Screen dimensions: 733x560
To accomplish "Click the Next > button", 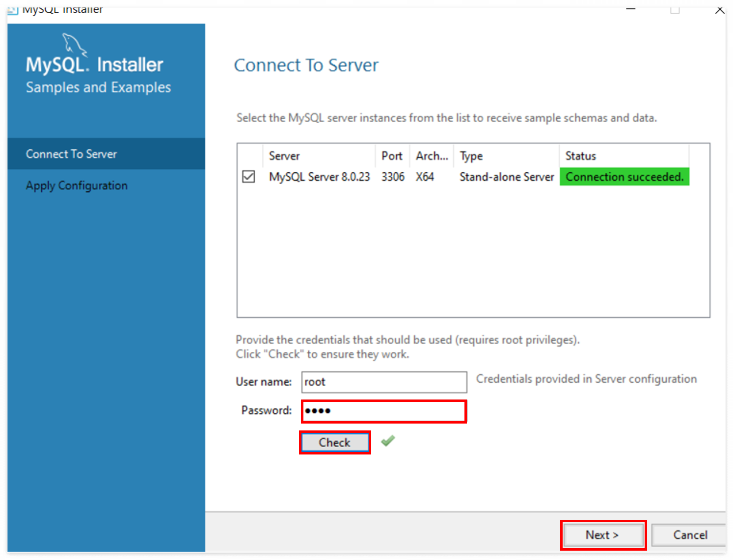I will tap(603, 535).
